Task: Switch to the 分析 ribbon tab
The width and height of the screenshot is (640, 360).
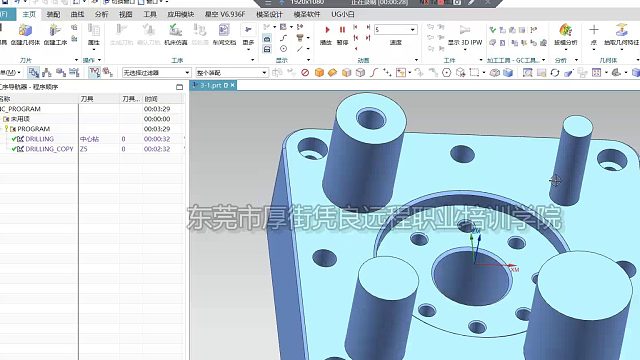Action: point(101,14)
